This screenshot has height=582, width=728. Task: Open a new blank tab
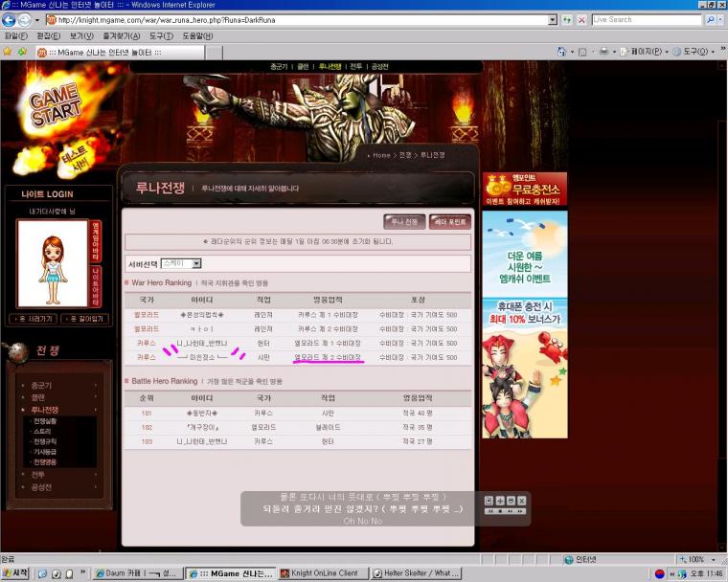[x=214, y=53]
